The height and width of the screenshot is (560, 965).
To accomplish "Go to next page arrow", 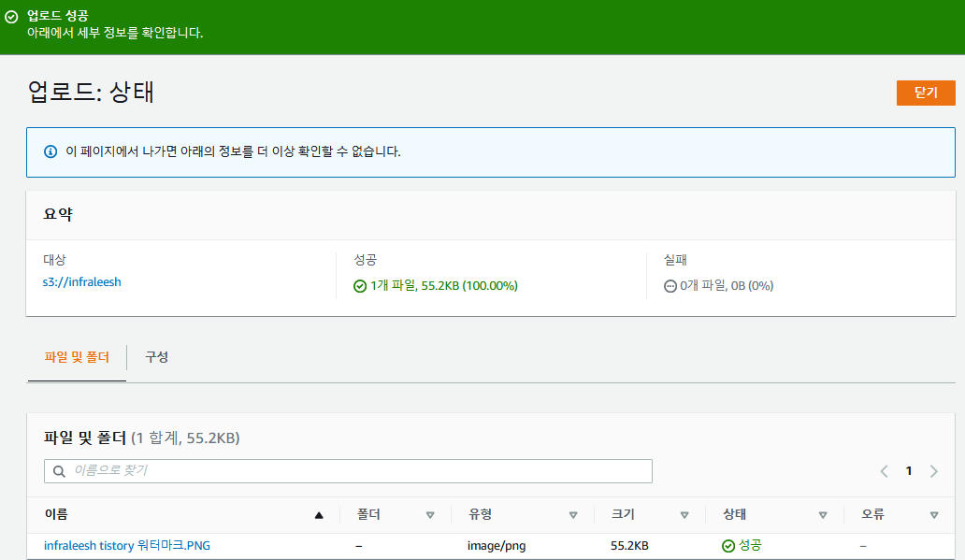I will (933, 471).
